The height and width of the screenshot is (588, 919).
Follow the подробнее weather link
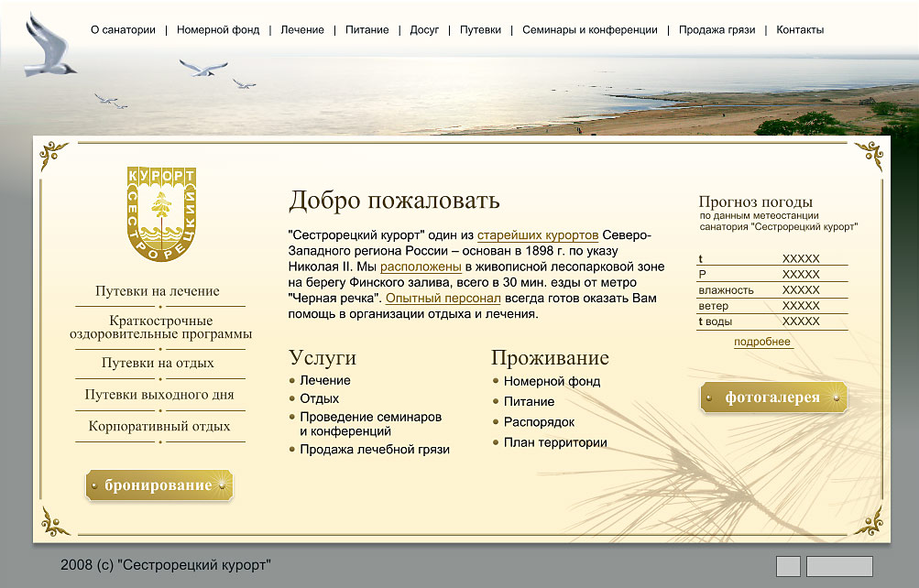pyautogui.click(x=763, y=340)
